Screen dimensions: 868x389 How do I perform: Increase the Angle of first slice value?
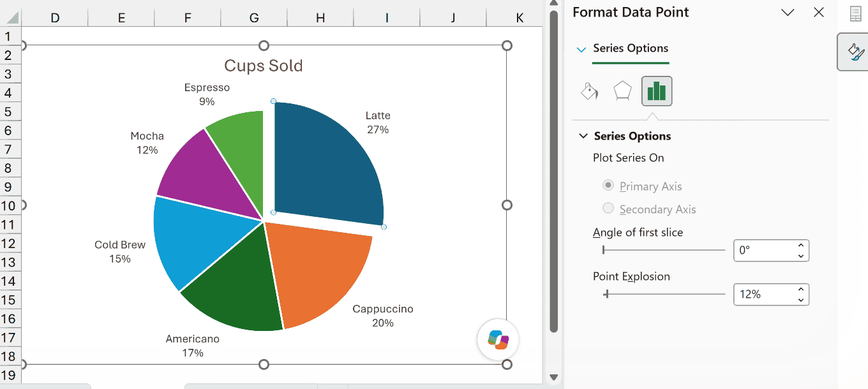(x=801, y=246)
